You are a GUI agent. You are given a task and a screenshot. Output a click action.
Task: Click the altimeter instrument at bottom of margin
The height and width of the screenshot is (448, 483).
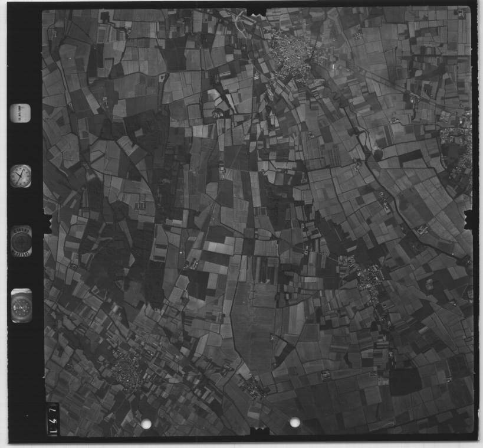point(21,306)
